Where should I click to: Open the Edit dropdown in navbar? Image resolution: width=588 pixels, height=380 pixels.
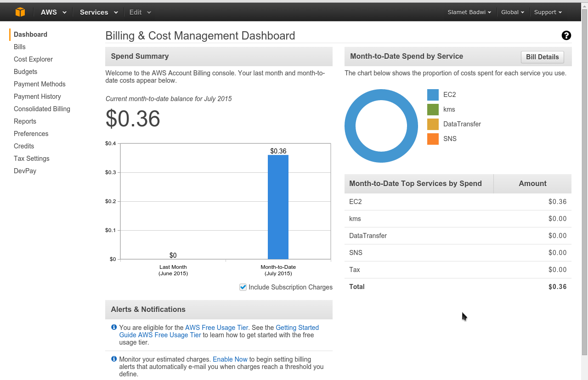[140, 12]
